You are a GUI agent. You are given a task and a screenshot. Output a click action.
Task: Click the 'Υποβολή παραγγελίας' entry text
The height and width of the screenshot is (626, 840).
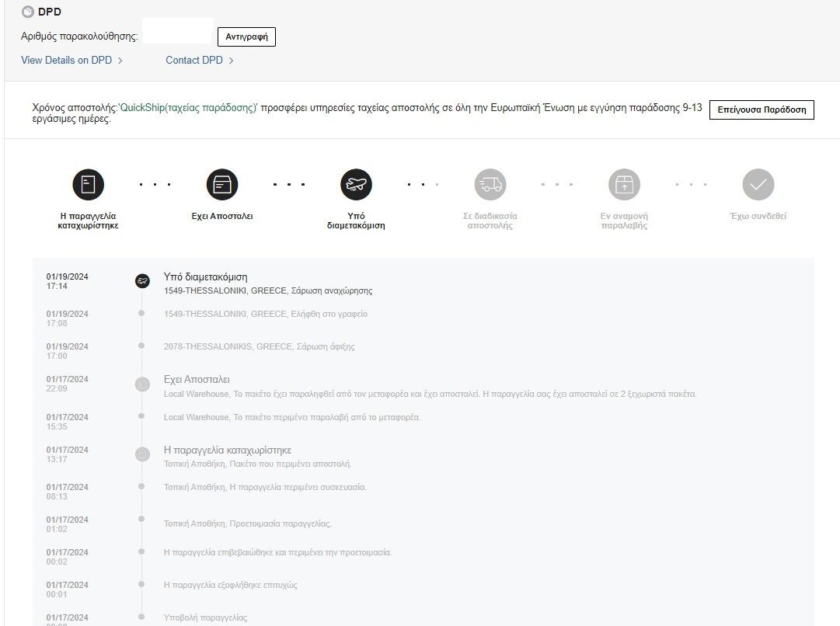[206, 618]
